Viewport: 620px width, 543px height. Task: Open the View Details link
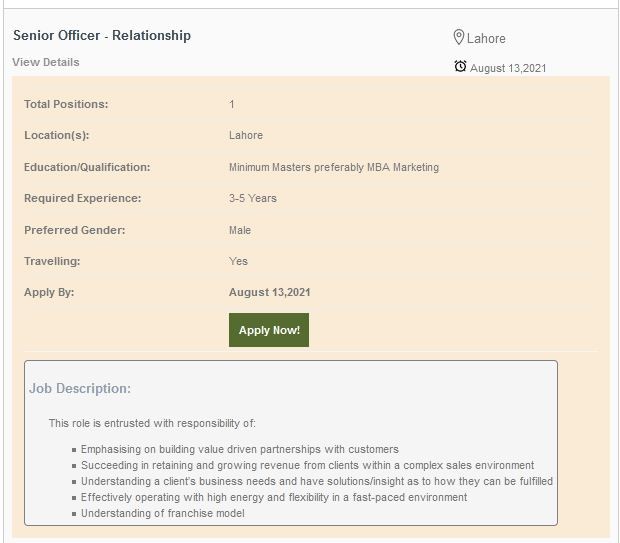[x=46, y=62]
